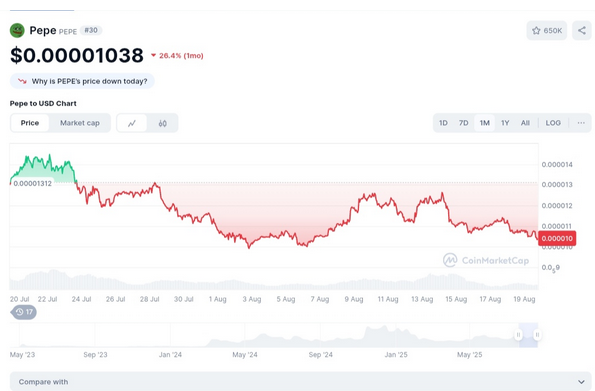
Task: Click the Pepe frog coin logo
Action: click(17, 30)
